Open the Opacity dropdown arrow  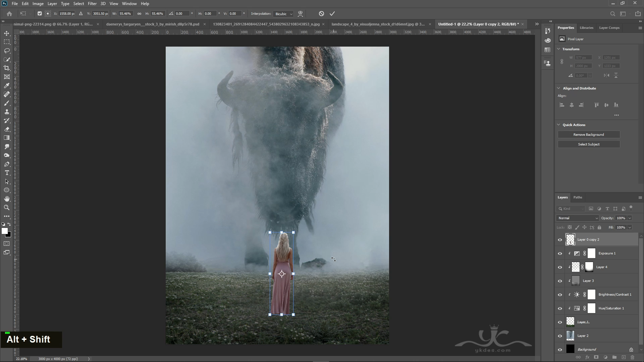pos(630,218)
